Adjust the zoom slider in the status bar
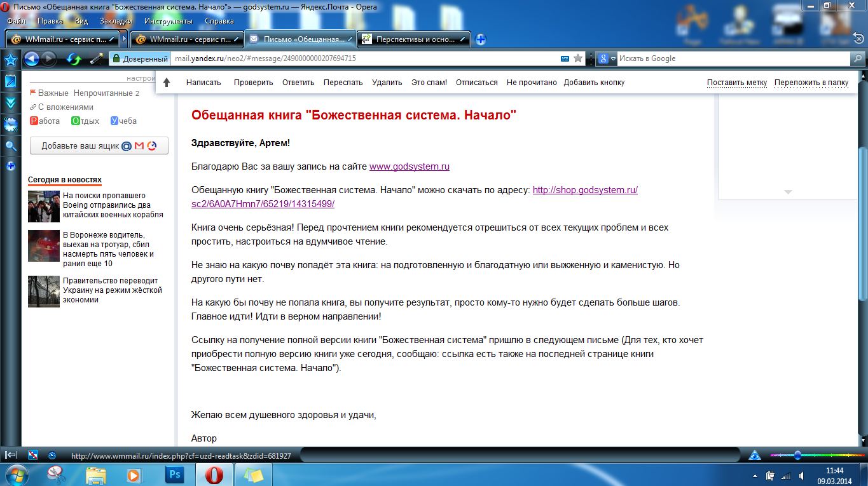The height and width of the screenshot is (486, 868). click(x=797, y=455)
